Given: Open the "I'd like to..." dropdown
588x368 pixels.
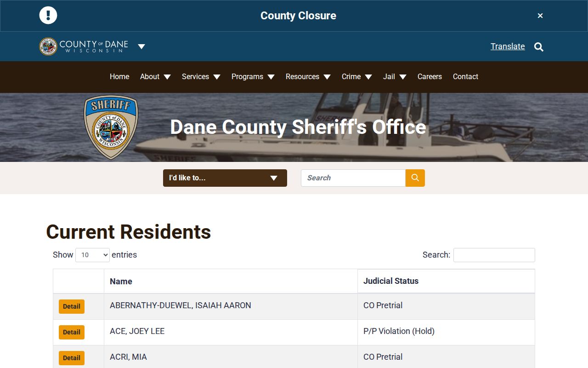Looking at the screenshot, I should click(225, 178).
